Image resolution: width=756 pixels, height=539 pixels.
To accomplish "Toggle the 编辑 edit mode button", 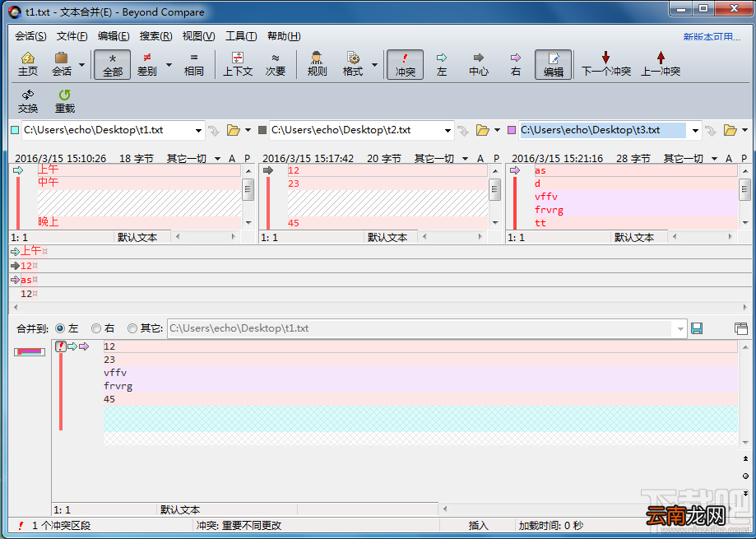I will pos(553,64).
